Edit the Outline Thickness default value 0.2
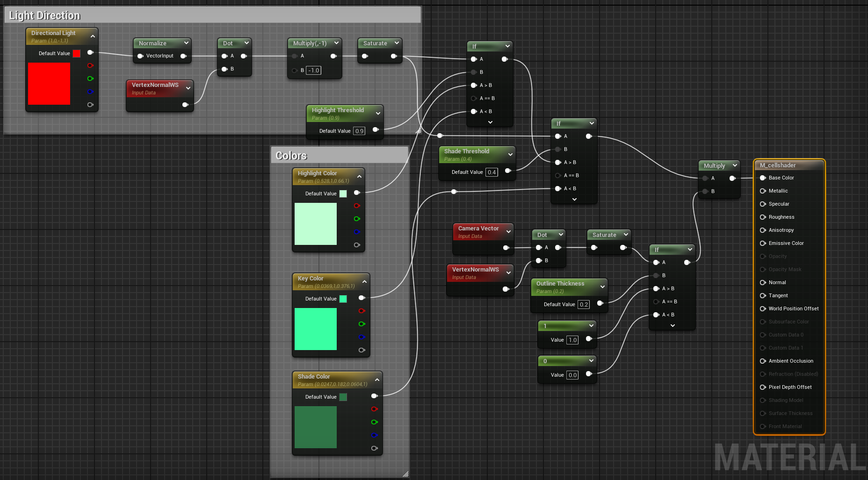The image size is (868, 480). pyautogui.click(x=584, y=304)
